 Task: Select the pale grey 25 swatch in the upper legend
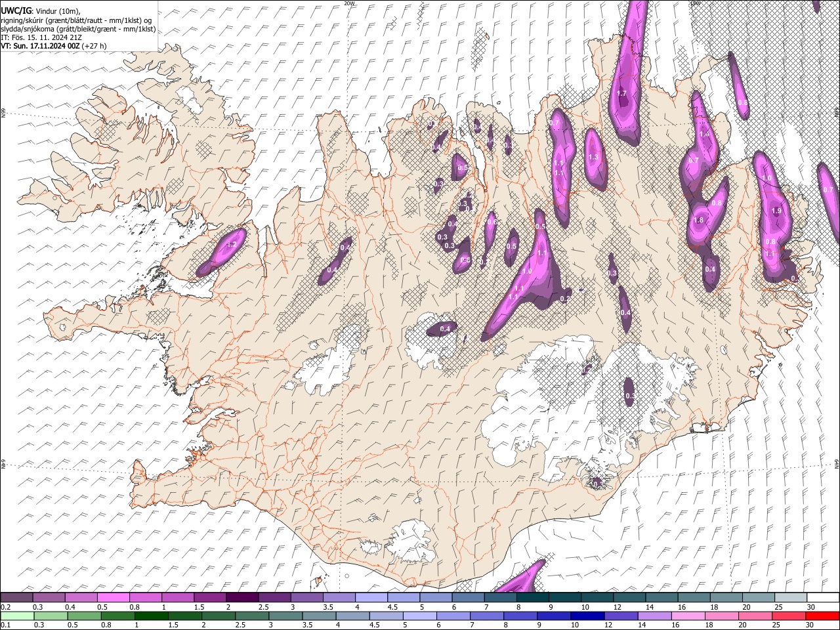(x=790, y=598)
